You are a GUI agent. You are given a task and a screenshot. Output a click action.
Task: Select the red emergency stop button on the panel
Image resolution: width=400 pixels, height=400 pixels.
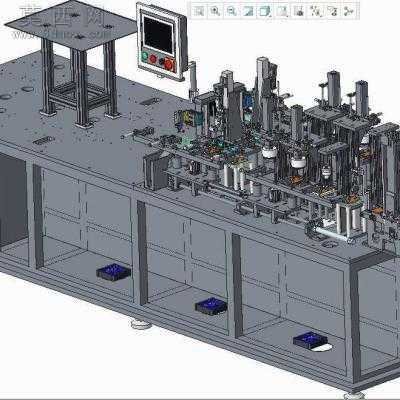(169, 64)
